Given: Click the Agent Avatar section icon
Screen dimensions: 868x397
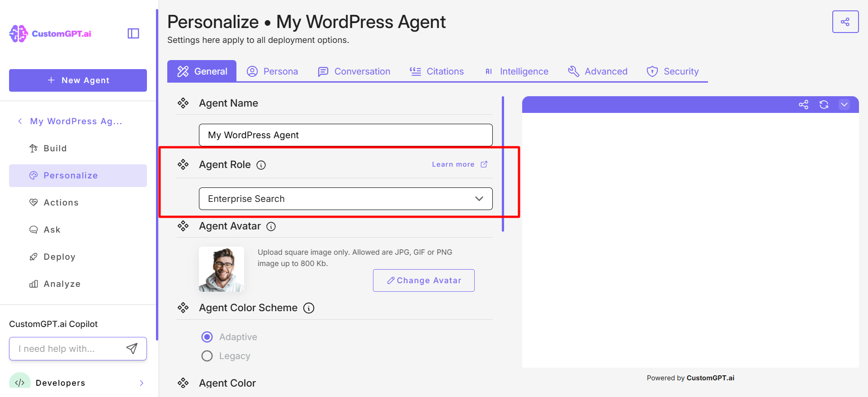Looking at the screenshot, I should (183, 226).
